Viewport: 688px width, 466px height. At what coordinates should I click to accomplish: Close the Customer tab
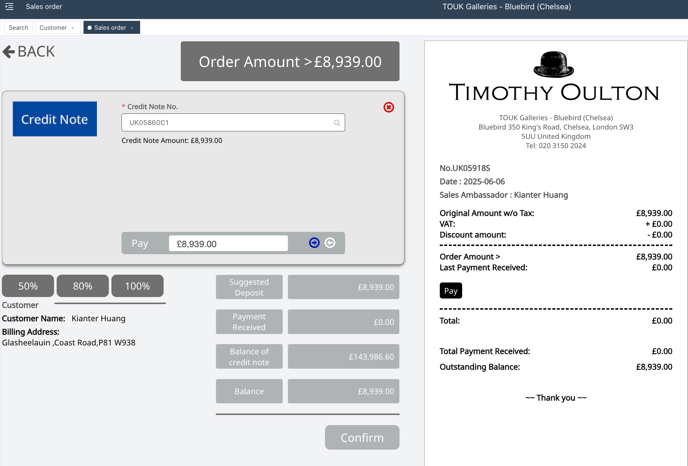73,28
